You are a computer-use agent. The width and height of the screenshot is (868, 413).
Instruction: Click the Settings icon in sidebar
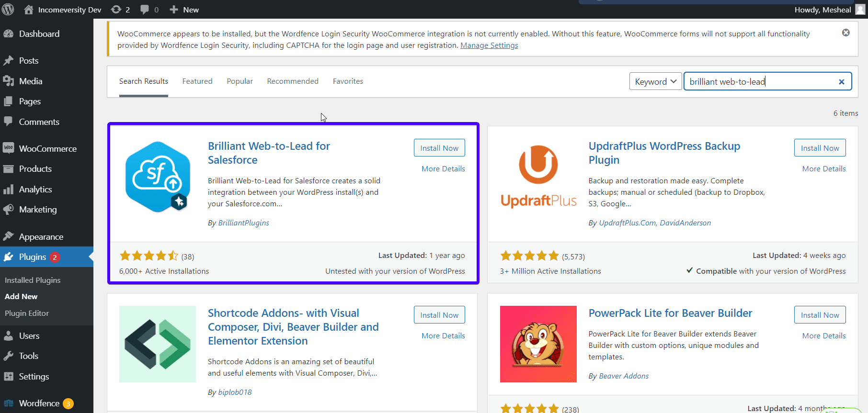click(x=8, y=377)
